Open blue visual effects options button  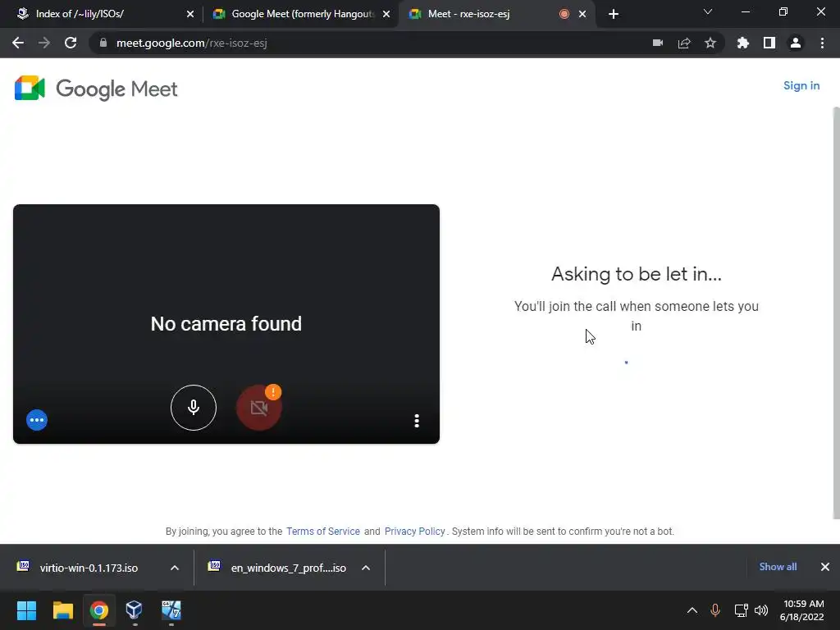(37, 420)
